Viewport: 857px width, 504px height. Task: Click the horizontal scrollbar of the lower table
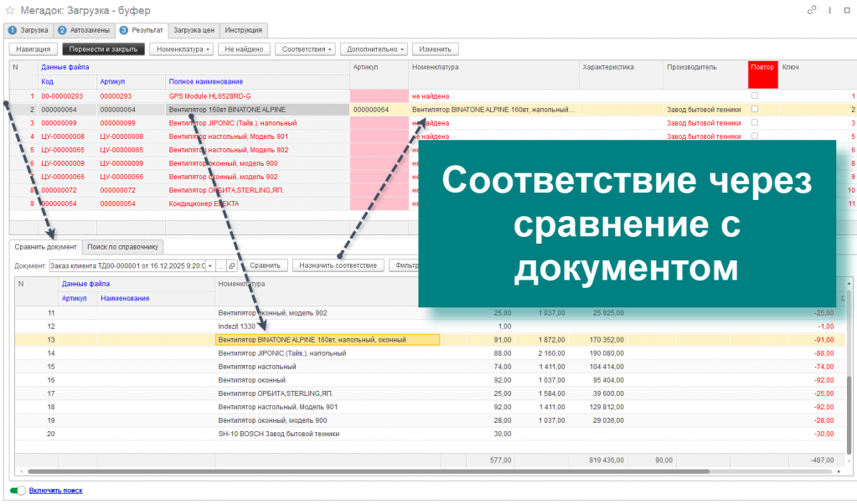(x=369, y=471)
